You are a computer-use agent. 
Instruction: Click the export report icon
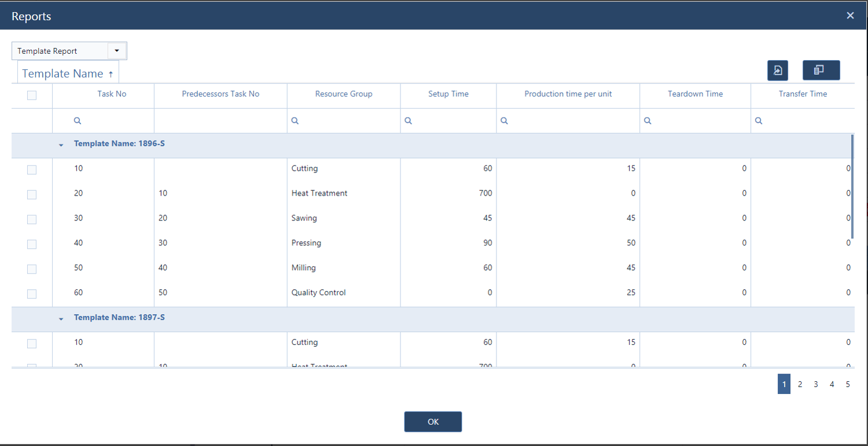click(x=778, y=70)
